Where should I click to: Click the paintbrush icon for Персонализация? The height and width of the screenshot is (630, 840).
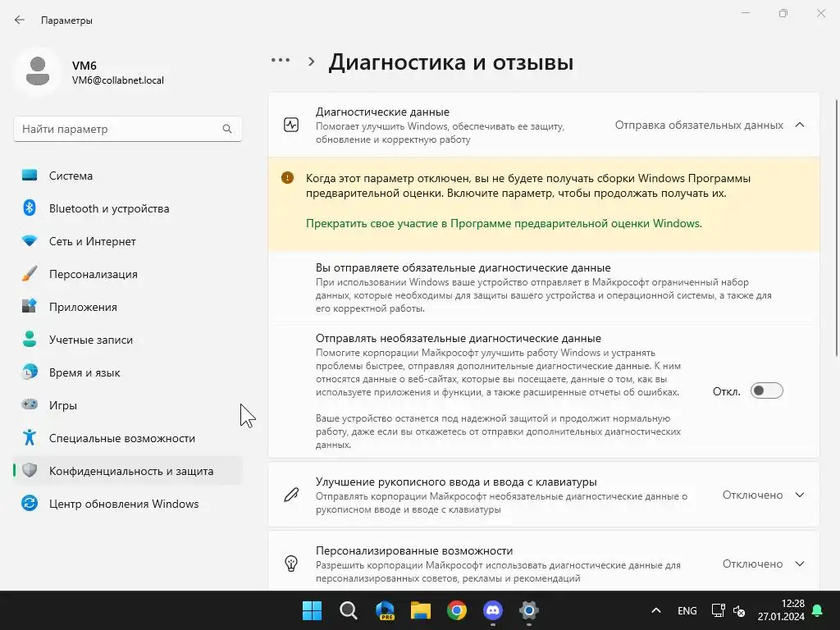click(30, 274)
